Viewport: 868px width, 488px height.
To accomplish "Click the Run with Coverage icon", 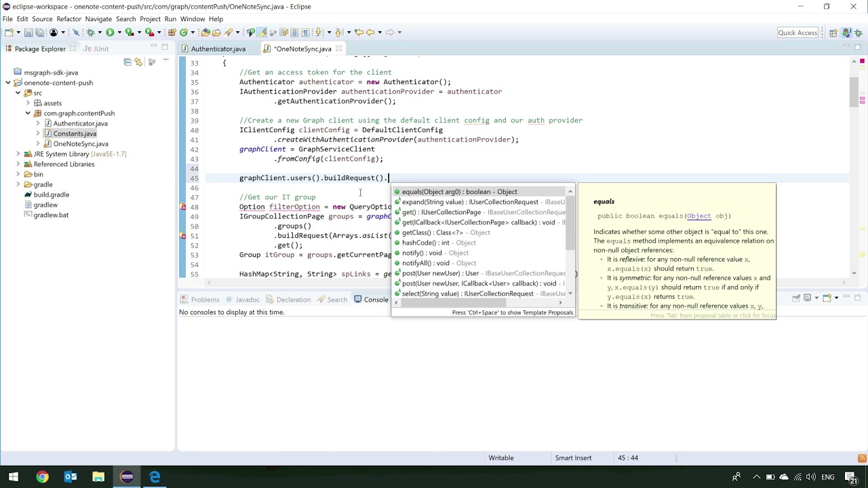I will pyautogui.click(x=130, y=33).
